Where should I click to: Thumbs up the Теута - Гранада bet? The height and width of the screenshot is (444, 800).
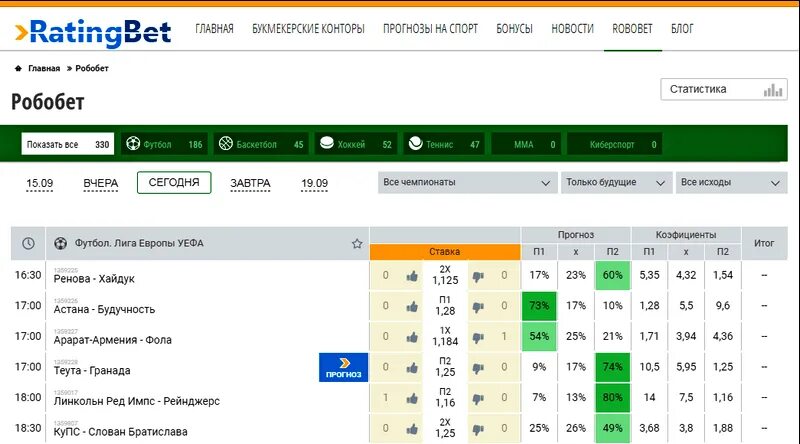click(412, 368)
